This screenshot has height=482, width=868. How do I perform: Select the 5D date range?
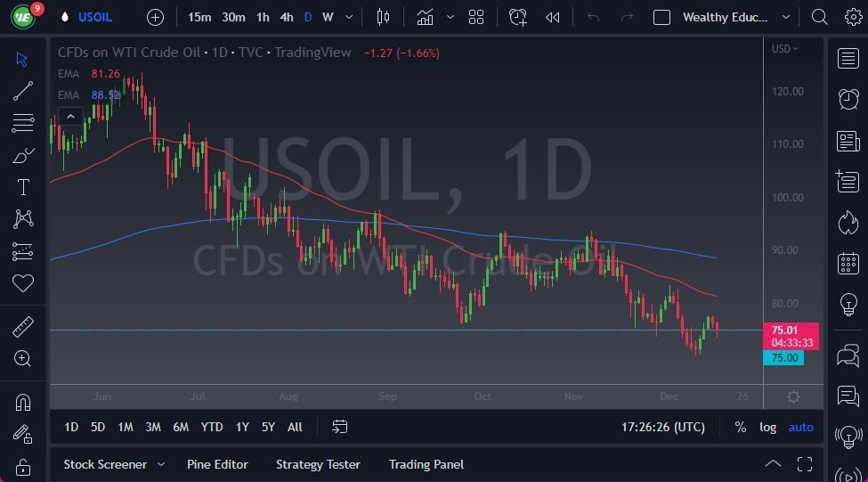tap(97, 427)
